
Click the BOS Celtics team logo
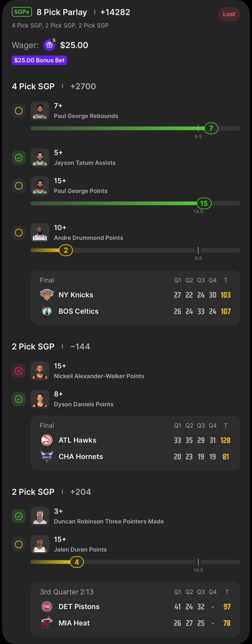[47, 311]
